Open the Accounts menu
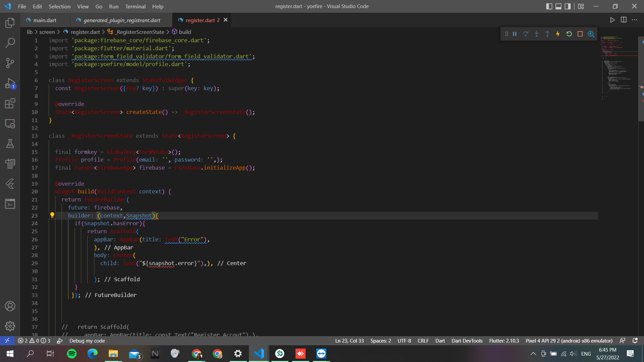 [10, 306]
